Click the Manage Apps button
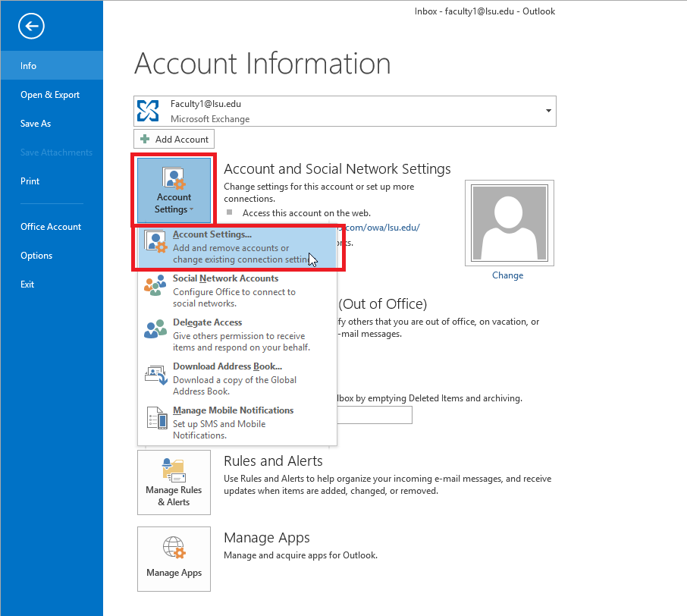The height and width of the screenshot is (616, 687). 174,559
